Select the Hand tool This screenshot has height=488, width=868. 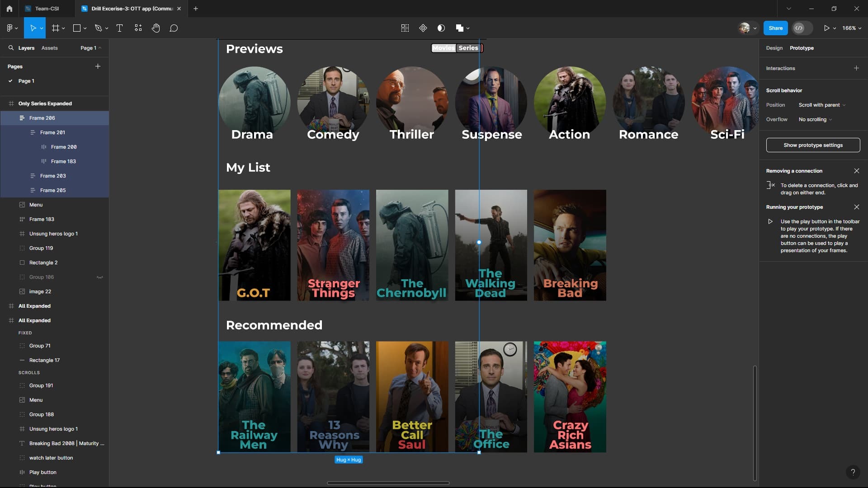coord(156,28)
